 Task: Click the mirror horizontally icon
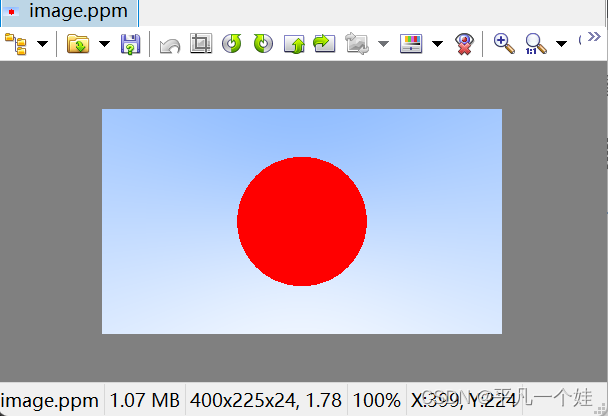pos(324,43)
